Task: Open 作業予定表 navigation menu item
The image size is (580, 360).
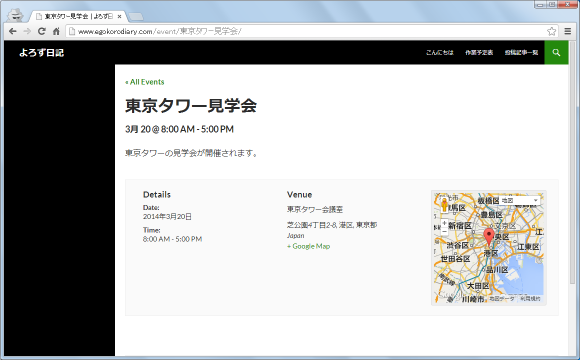Action: (x=479, y=53)
